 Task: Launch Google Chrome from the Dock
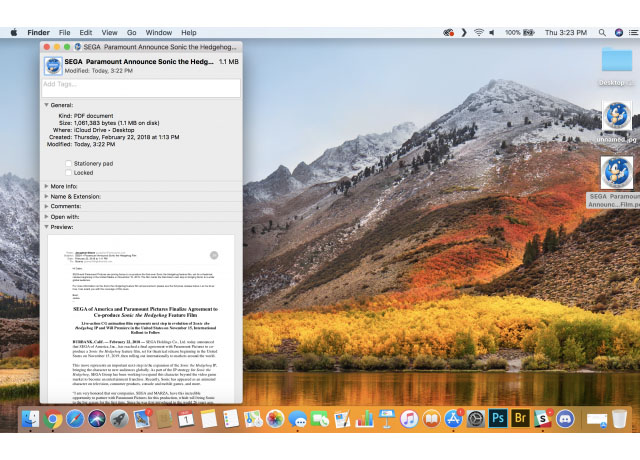(53, 419)
